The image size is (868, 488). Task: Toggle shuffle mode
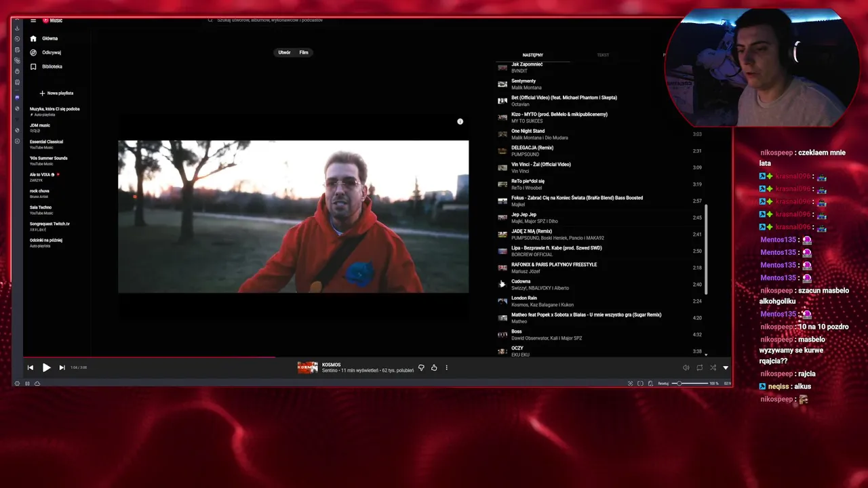(713, 367)
